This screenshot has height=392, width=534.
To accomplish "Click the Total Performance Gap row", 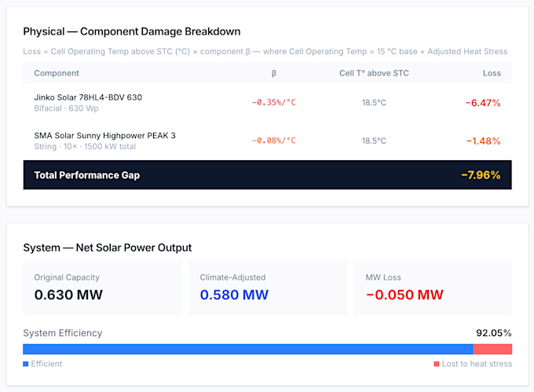I will [x=267, y=175].
